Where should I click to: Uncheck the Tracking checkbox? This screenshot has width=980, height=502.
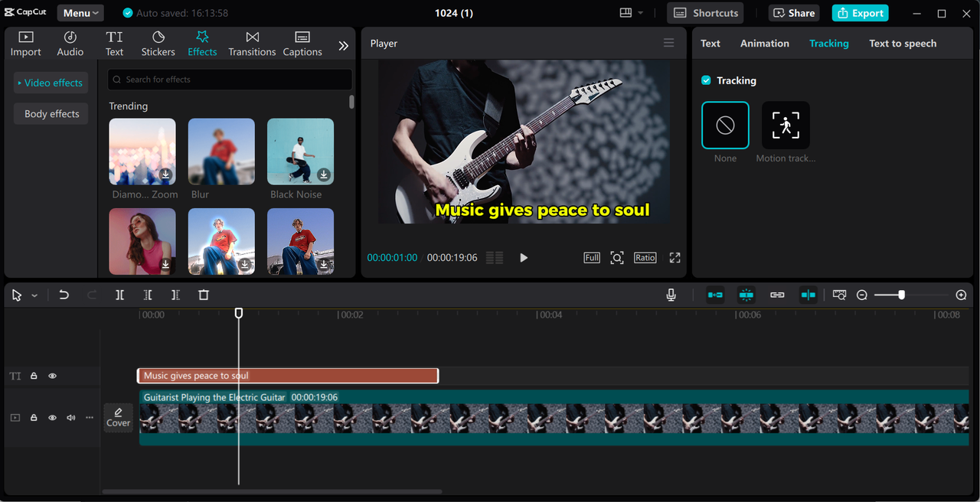(x=706, y=80)
